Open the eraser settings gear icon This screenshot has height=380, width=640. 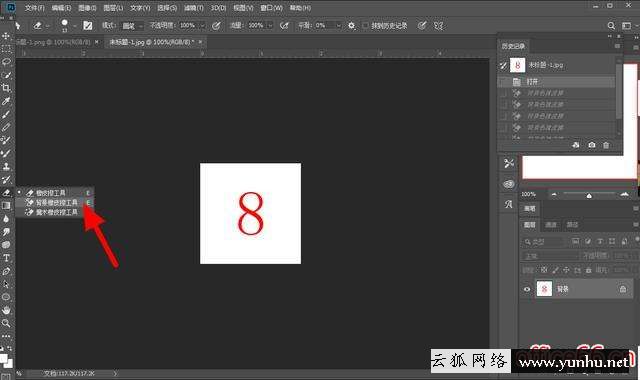(x=351, y=26)
